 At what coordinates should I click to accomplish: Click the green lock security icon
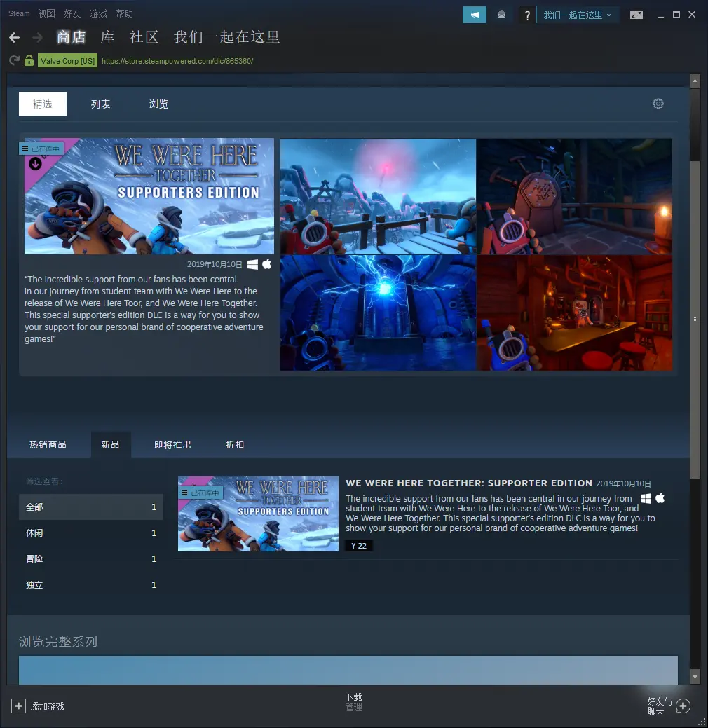click(x=29, y=60)
